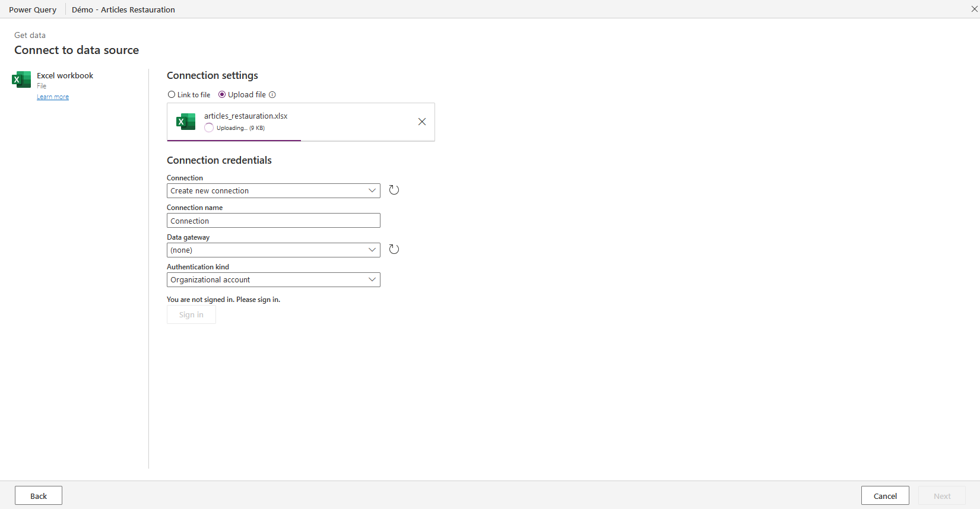
Task: Click the 'Uploading... (9 KB)' status text
Action: (x=240, y=128)
